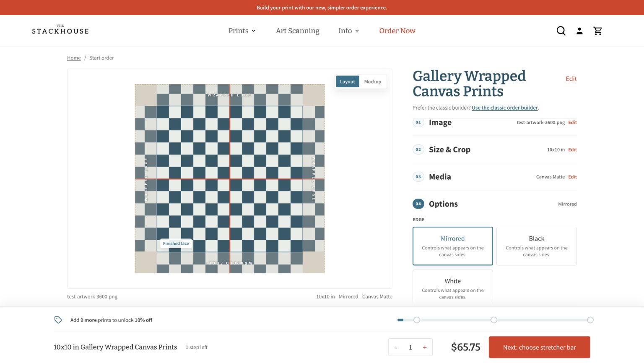644x364 pixels.
Task: Click the discount tag icon
Action: pyautogui.click(x=58, y=320)
